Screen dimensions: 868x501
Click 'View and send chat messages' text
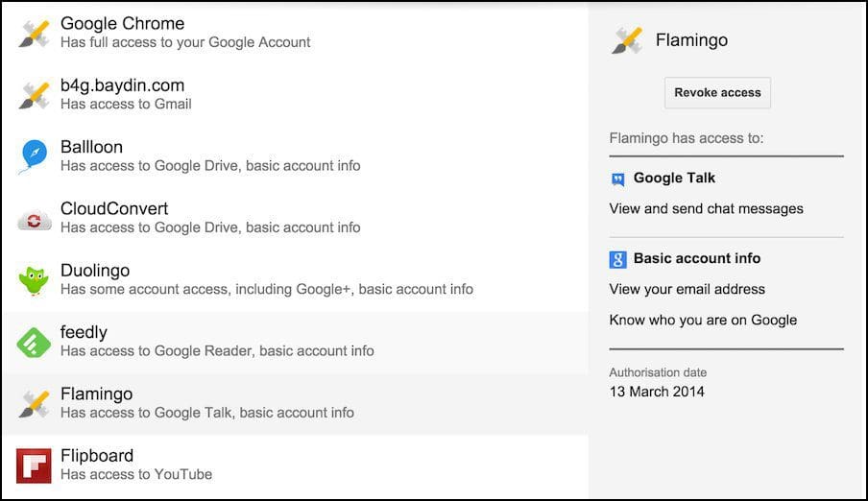[707, 209]
